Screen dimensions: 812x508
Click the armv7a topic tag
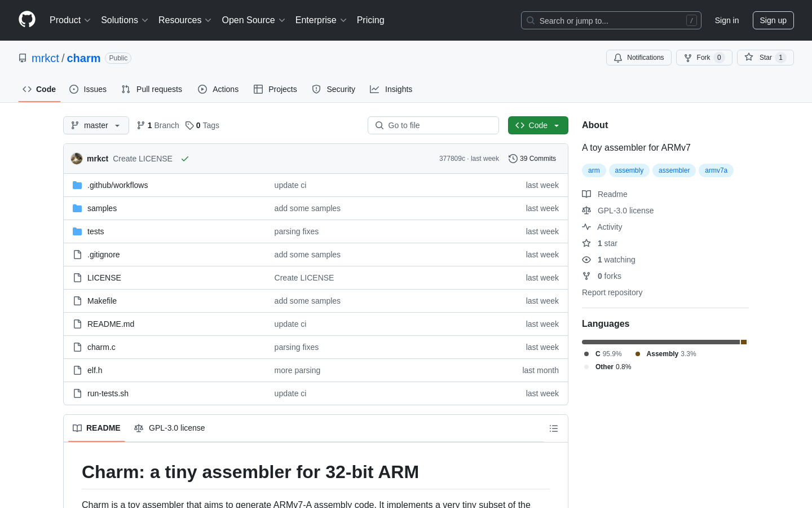(x=716, y=170)
